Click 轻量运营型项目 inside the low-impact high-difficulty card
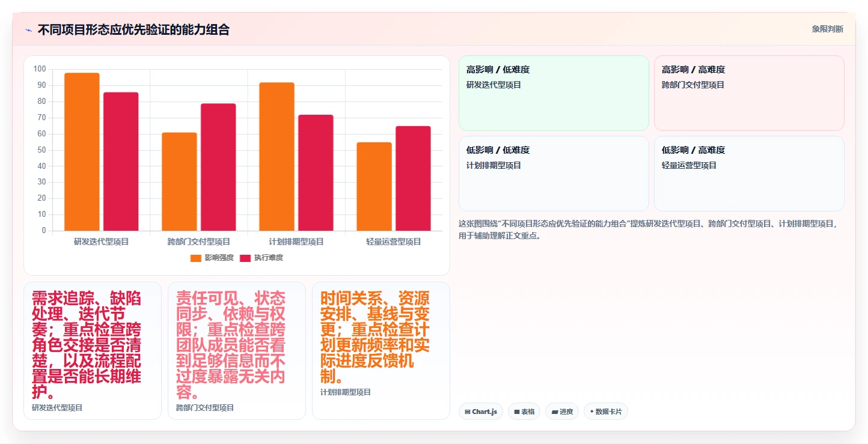Image resolution: width=868 pixels, height=444 pixels. pos(689,165)
